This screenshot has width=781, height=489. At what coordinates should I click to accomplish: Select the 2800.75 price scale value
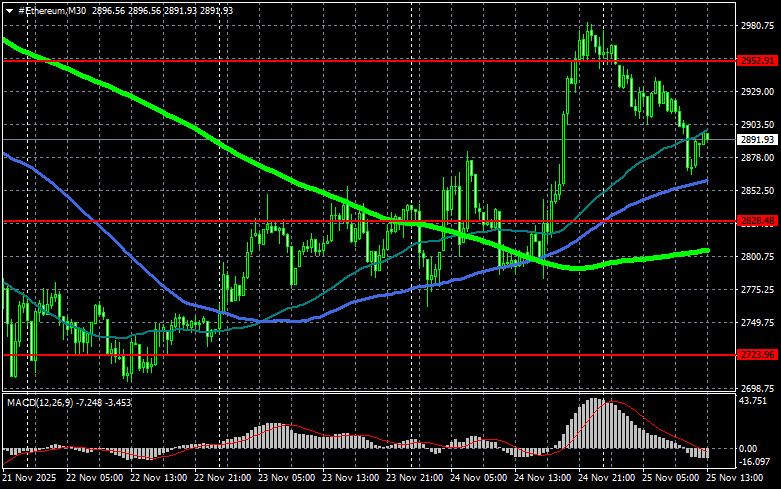tap(758, 256)
